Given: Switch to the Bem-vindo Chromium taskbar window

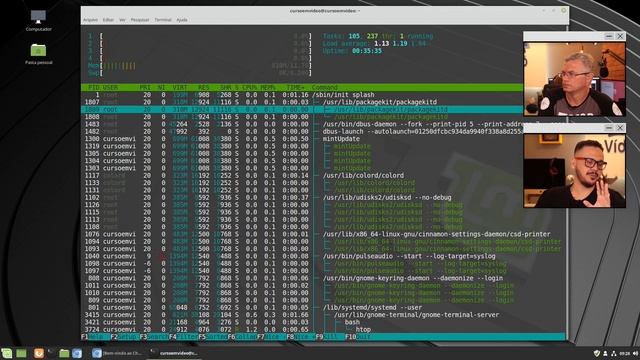Looking at the screenshot, I should [x=117, y=353].
